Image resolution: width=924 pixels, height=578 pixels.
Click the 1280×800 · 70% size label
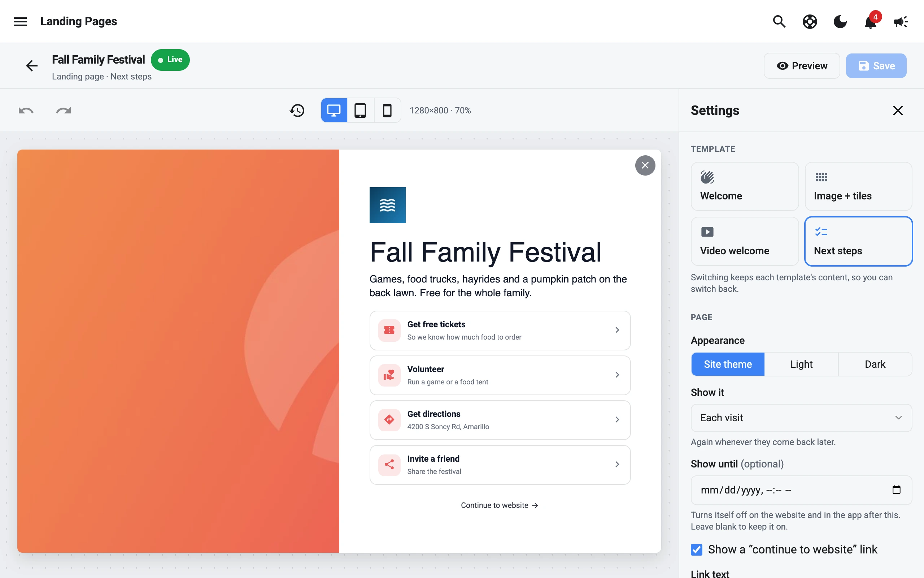tap(440, 111)
